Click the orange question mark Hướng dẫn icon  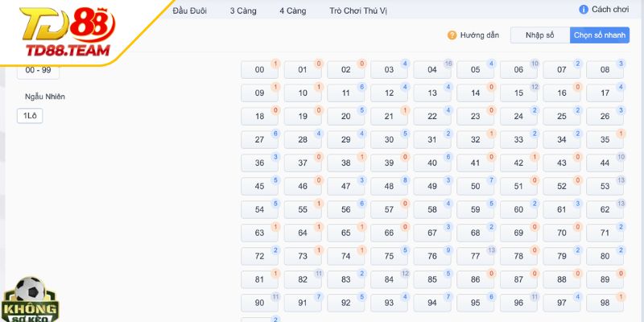click(x=452, y=36)
